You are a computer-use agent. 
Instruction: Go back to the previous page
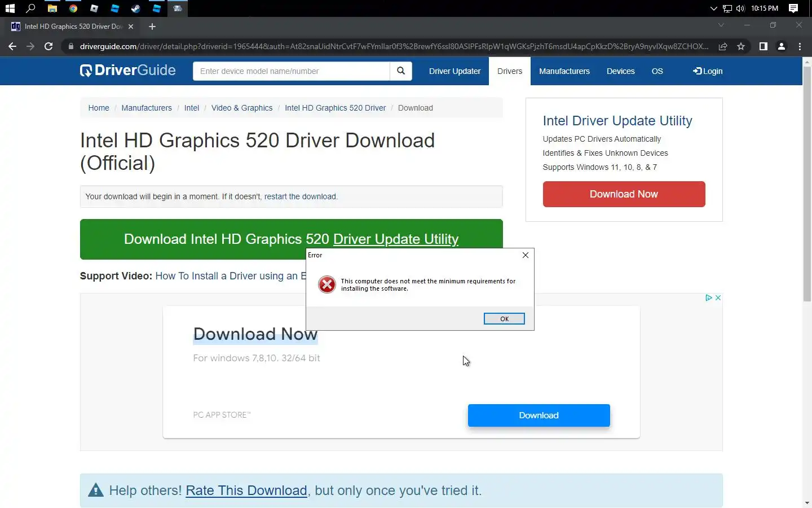click(x=12, y=46)
